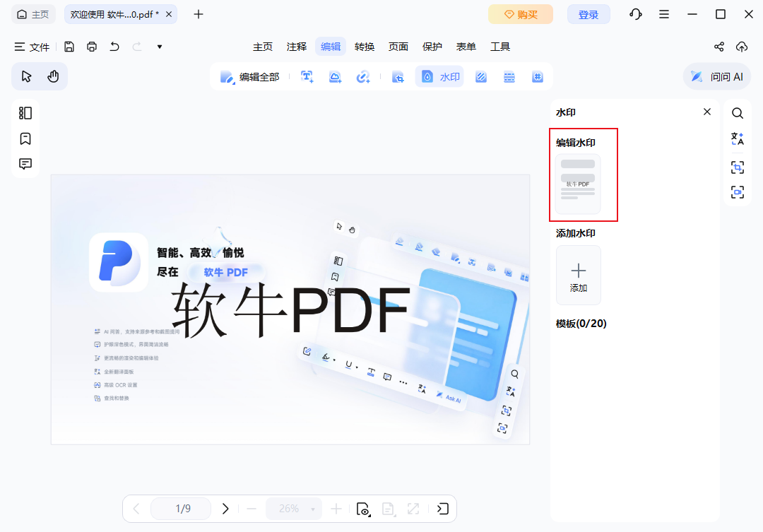763x532 pixels.
Task: Select the arrow pointer tool
Action: coord(26,76)
